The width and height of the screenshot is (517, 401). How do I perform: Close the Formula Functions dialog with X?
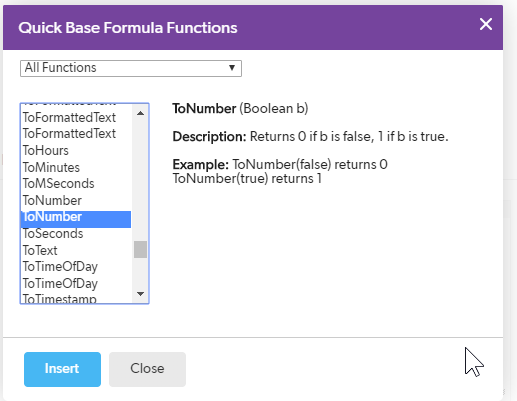486,24
